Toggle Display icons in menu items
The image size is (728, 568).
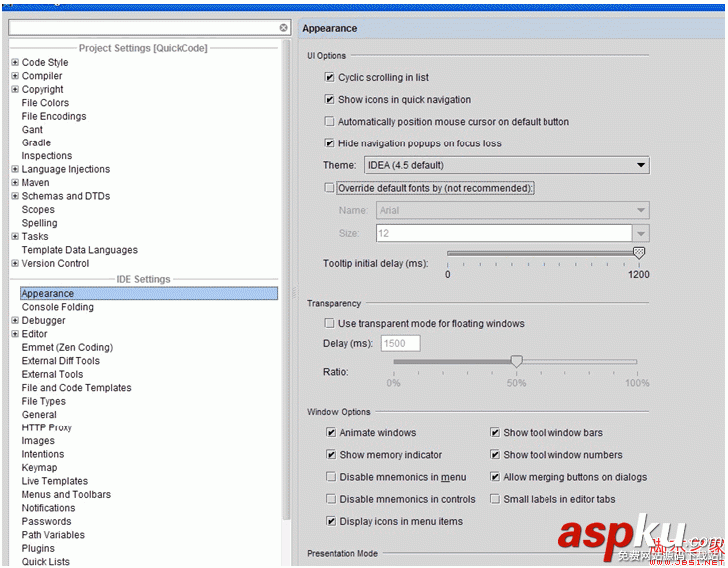pos(331,521)
